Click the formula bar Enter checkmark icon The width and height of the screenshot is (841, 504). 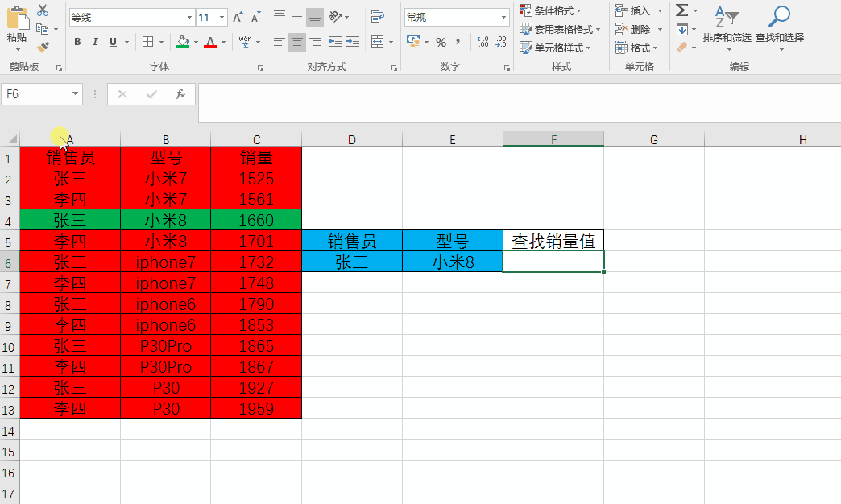151,94
